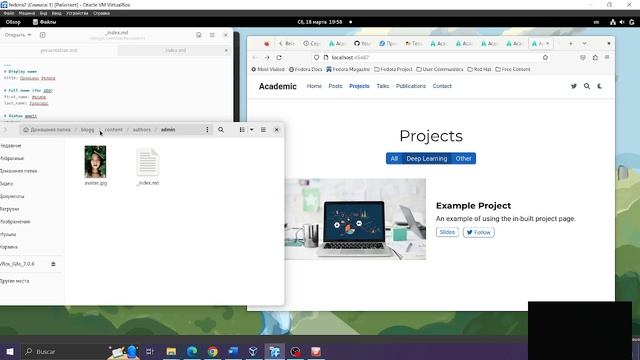Open Microsoft Edge from Windows taskbar
This screenshot has width=640, height=360.
(x=192, y=351)
